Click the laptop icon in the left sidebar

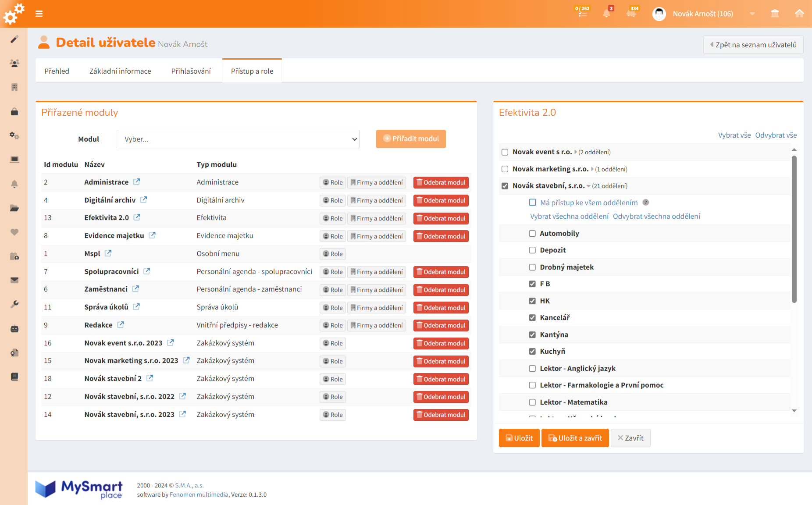coord(14,160)
